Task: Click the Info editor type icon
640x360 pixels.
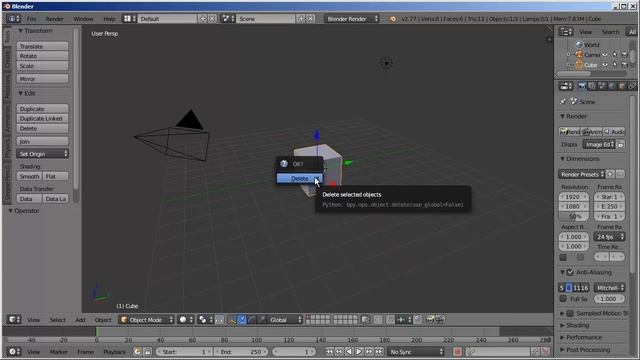Action: click(x=14, y=19)
